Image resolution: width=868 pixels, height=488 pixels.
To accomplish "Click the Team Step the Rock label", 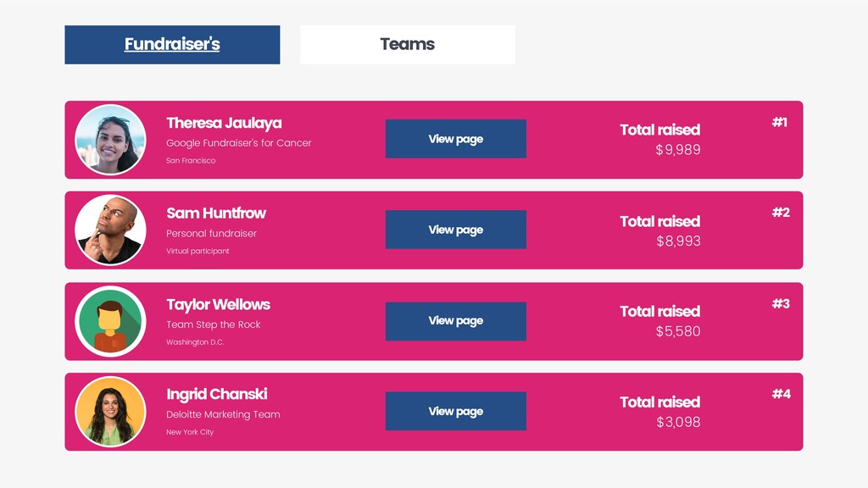I will [x=213, y=324].
